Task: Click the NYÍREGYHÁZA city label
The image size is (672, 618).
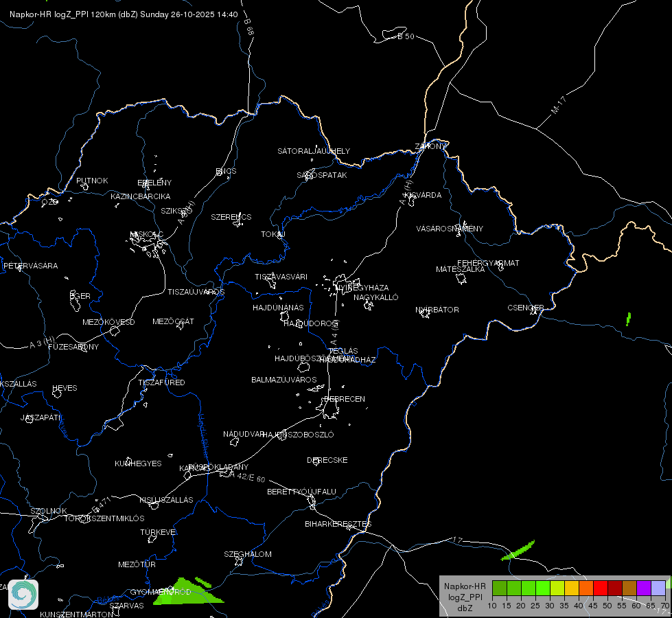Action: coord(362,287)
